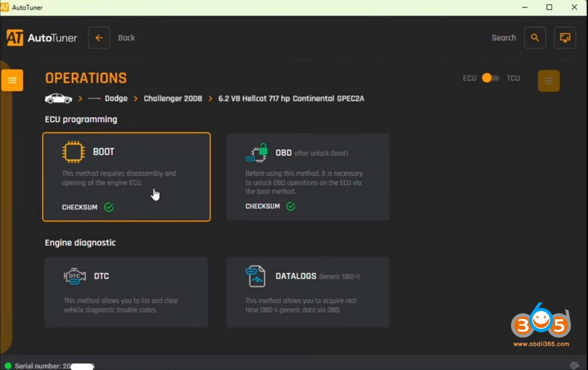Image resolution: width=588 pixels, height=370 pixels.
Task: Click the back arrow button
Action: pyautogui.click(x=99, y=38)
